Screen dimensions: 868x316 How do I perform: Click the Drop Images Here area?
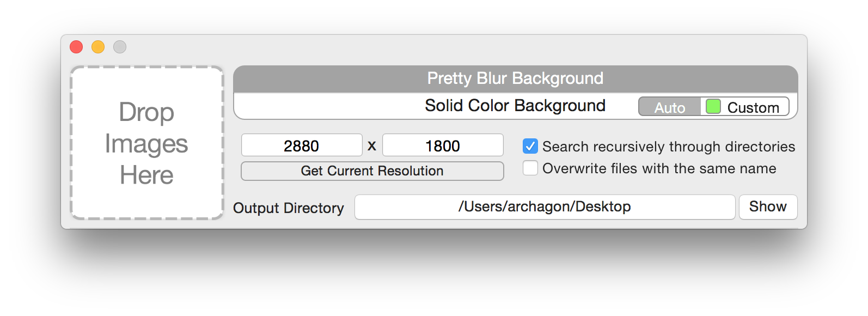[x=147, y=143]
